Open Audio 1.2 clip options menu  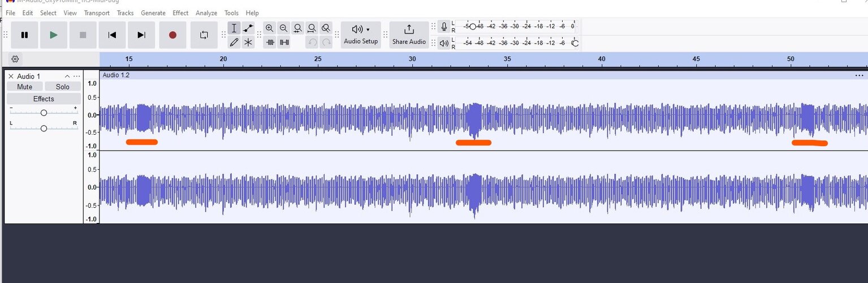860,75
